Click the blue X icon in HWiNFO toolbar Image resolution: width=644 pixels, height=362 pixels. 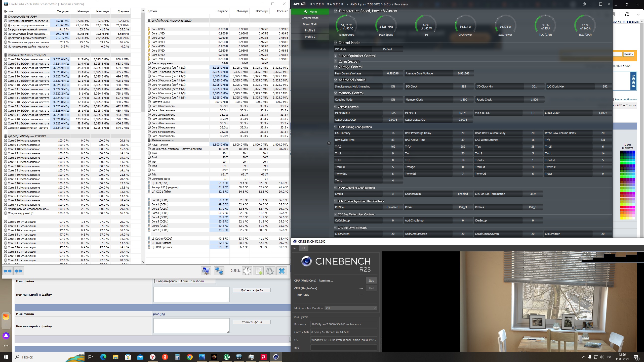click(x=282, y=271)
